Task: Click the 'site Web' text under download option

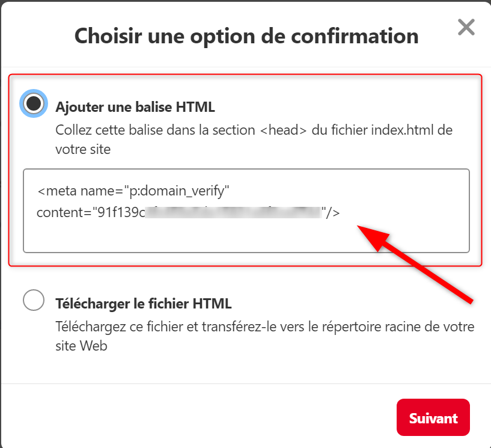Action: point(81,346)
